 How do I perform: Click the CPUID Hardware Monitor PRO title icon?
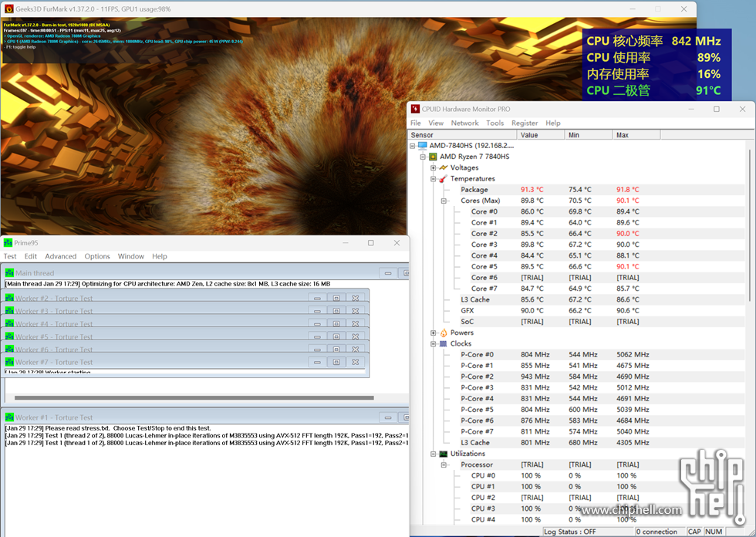[415, 109]
